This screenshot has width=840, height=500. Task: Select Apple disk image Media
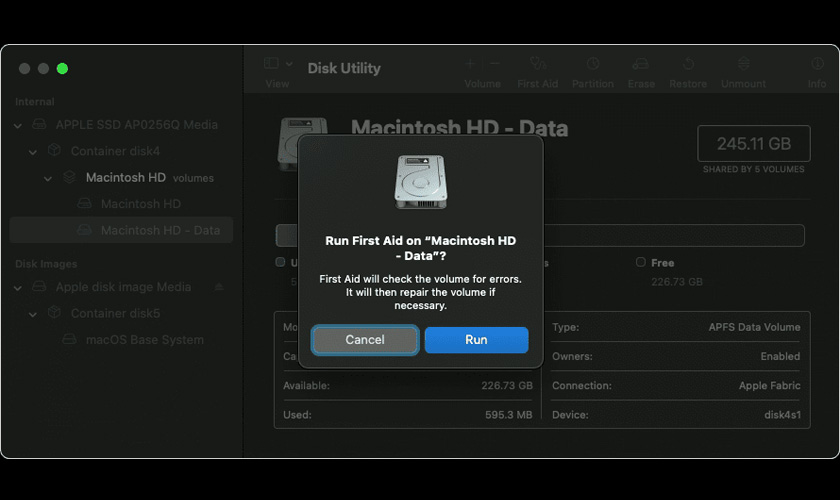[123, 287]
